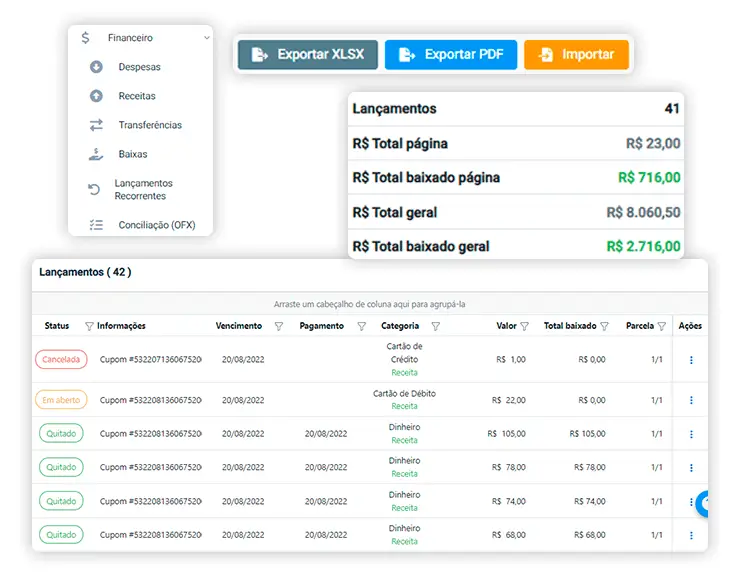Click the Baixas hand-with-coin icon
Image resolution: width=741 pixels, height=583 pixels.
point(96,154)
